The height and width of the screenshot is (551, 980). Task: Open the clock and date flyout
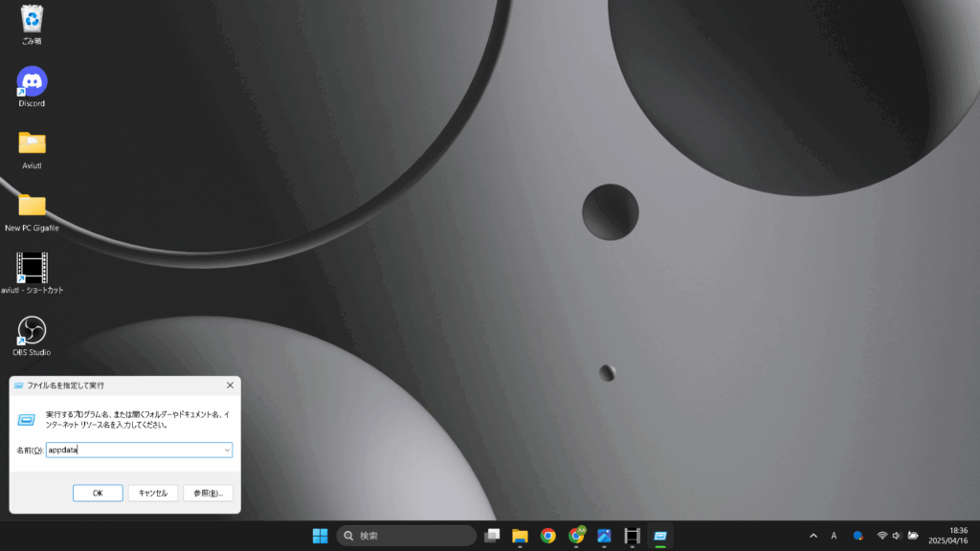pyautogui.click(x=957, y=536)
